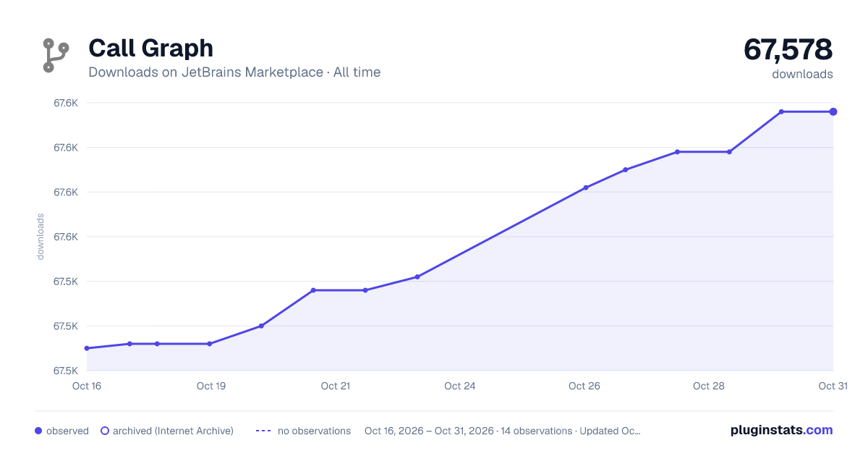The height and width of the screenshot is (456, 868).
Task: Click the Oct 21 axis label
Action: [336, 386]
